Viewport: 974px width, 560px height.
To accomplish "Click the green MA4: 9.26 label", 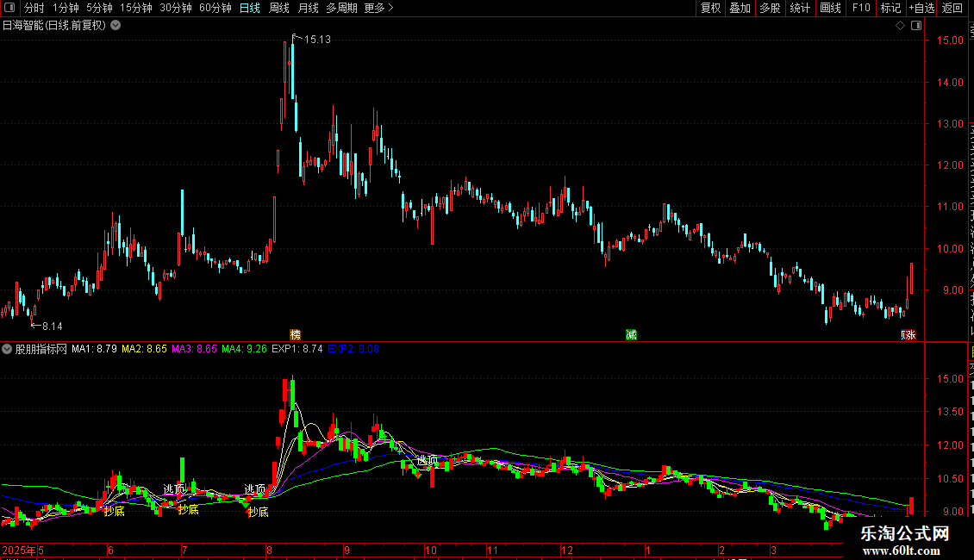I will tap(244, 349).
